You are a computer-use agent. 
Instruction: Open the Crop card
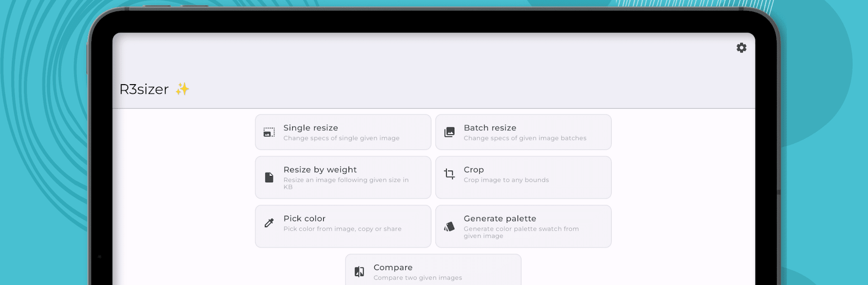click(524, 177)
